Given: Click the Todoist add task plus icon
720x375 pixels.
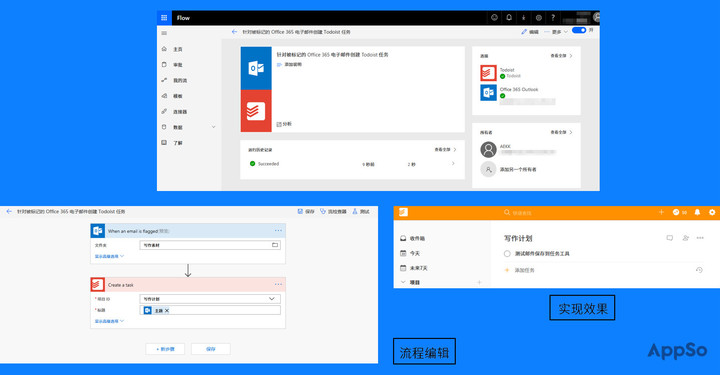Looking at the screenshot, I should 661,212.
